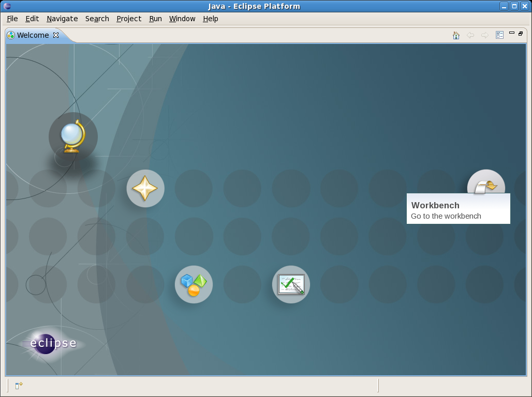Click the Eclipse logo
Image resolution: width=532 pixels, height=397 pixels.
coord(50,344)
